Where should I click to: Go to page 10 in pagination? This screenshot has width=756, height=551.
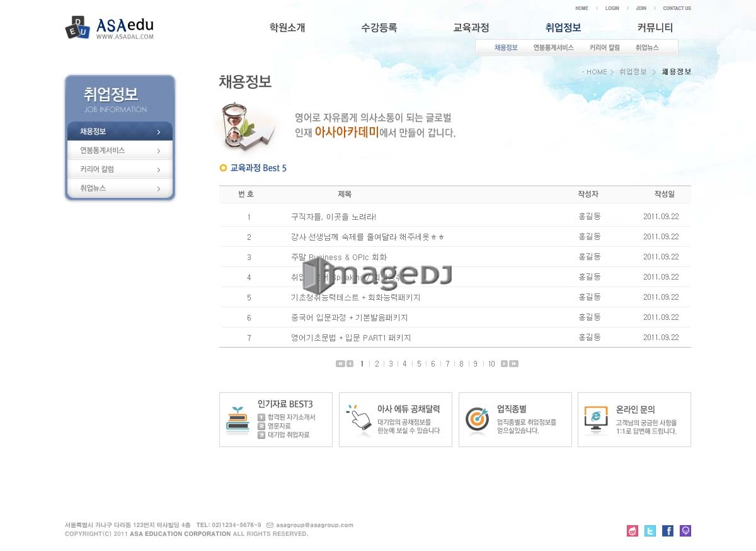[491, 363]
